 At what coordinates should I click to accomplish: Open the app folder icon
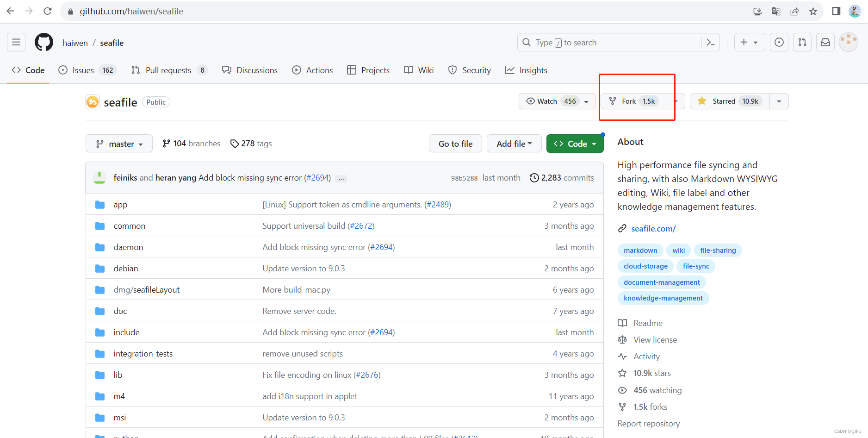click(100, 204)
